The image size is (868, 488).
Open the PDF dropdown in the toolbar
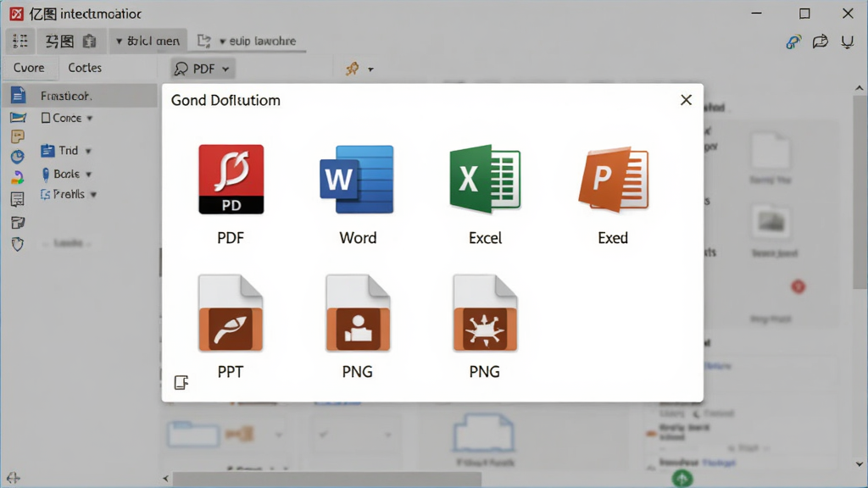202,69
